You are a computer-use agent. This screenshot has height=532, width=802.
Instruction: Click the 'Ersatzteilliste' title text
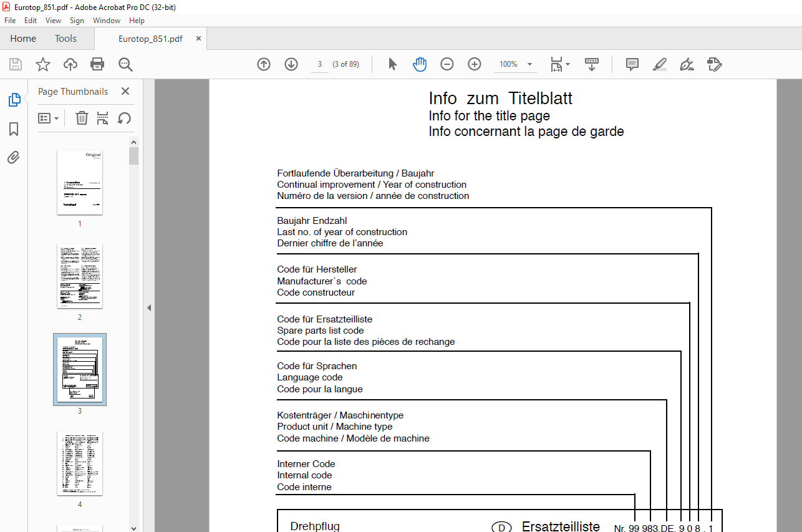561,526
